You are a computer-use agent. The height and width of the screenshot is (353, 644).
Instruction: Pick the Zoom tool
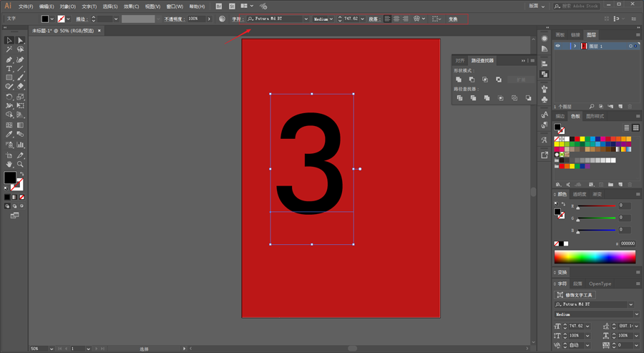pos(20,165)
